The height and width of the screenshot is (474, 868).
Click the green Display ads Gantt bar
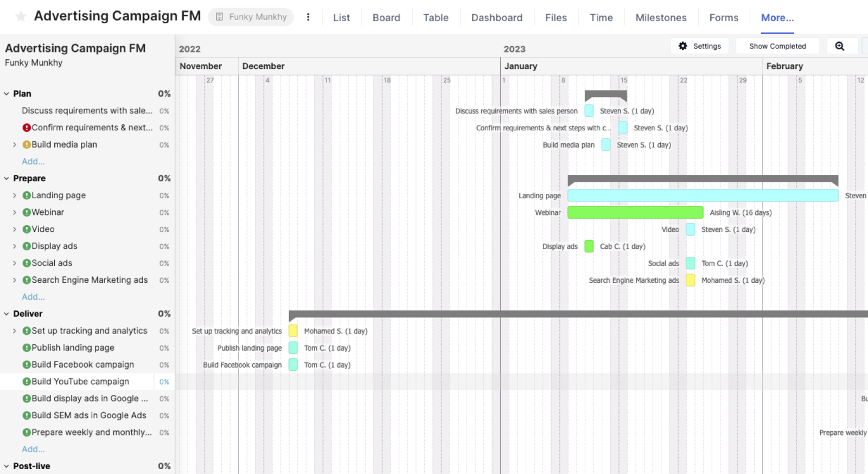coord(589,246)
